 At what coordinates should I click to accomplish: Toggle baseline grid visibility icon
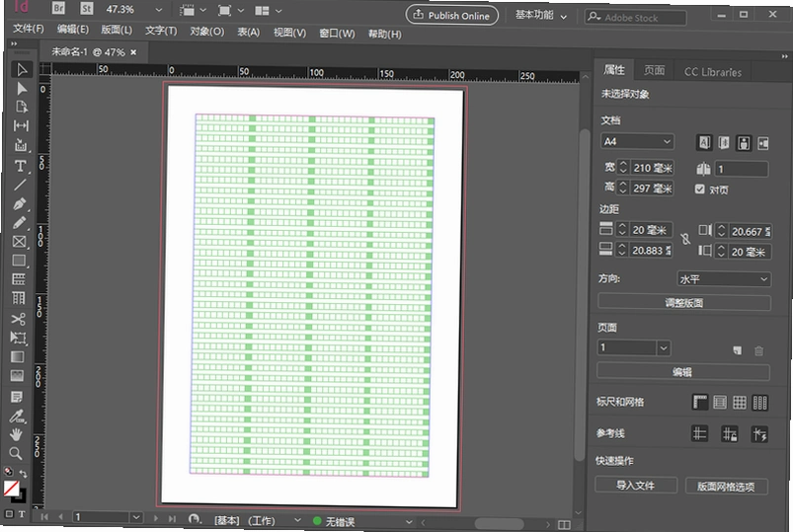pyautogui.click(x=720, y=403)
